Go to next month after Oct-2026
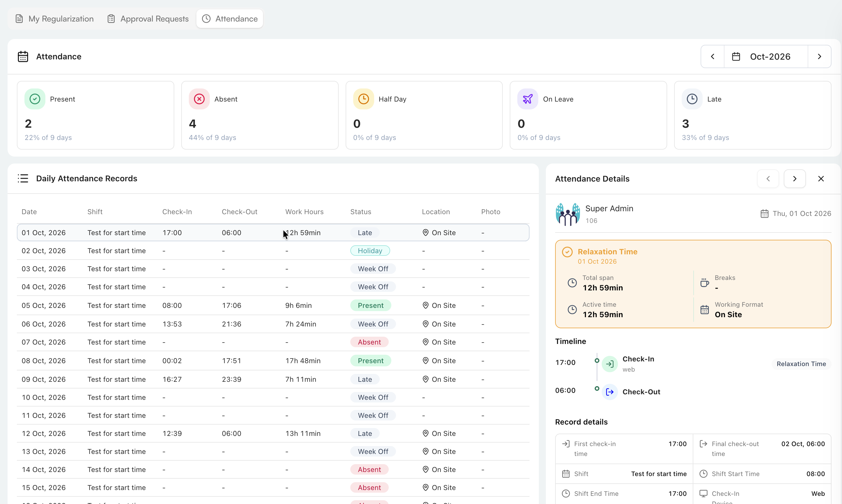Screen dimensions: 842x504 [819, 56]
